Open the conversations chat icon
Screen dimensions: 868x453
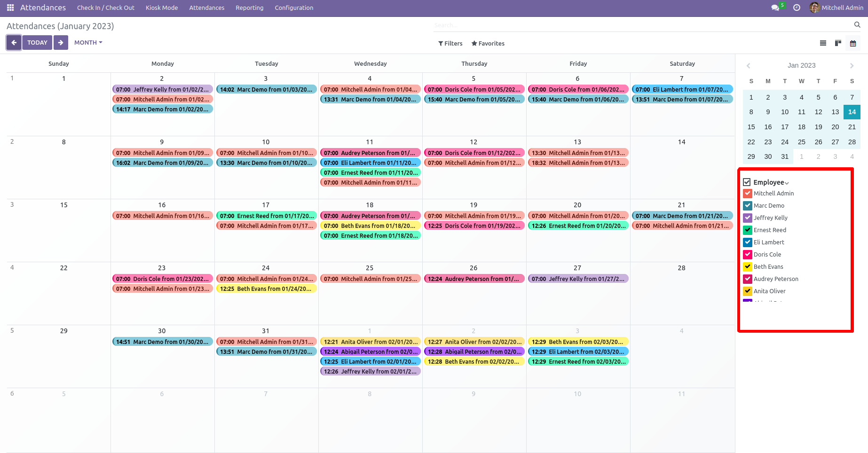(x=775, y=8)
